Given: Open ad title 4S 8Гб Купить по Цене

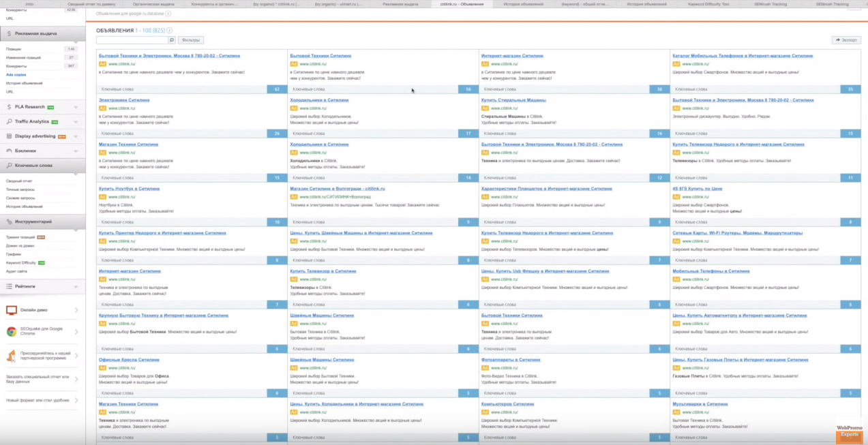Looking at the screenshot, I should [697, 189].
